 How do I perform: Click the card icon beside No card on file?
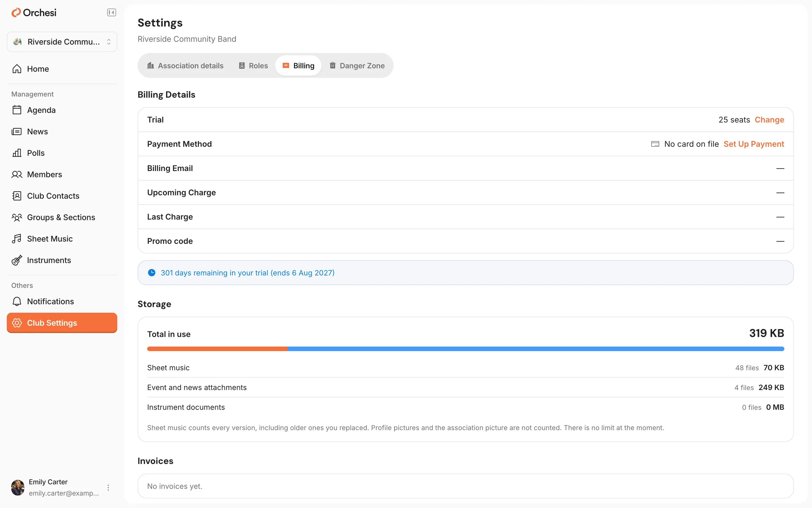click(655, 144)
